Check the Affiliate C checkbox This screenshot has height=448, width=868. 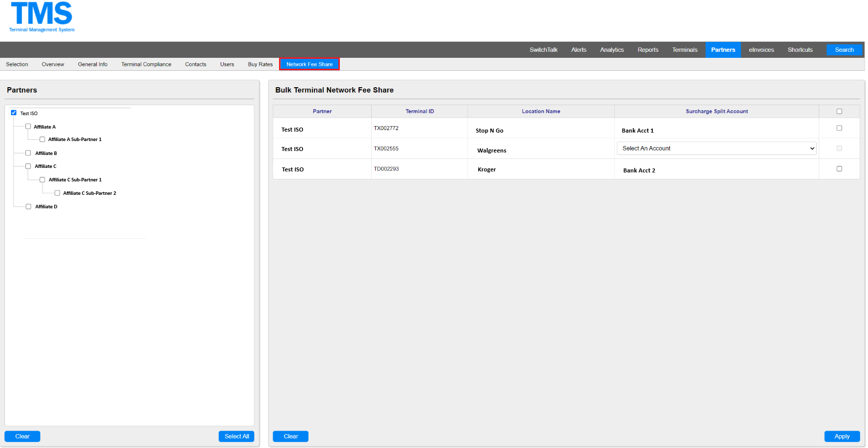click(28, 166)
